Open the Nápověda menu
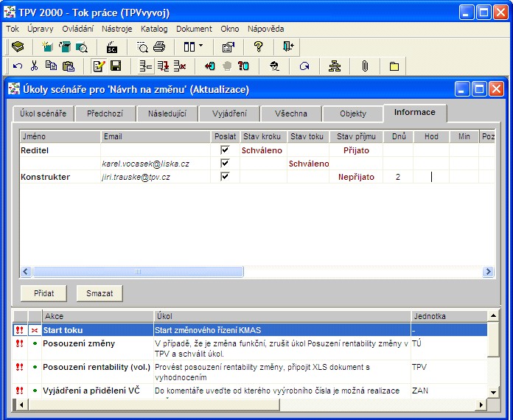The height and width of the screenshot is (420, 513). coord(265,29)
